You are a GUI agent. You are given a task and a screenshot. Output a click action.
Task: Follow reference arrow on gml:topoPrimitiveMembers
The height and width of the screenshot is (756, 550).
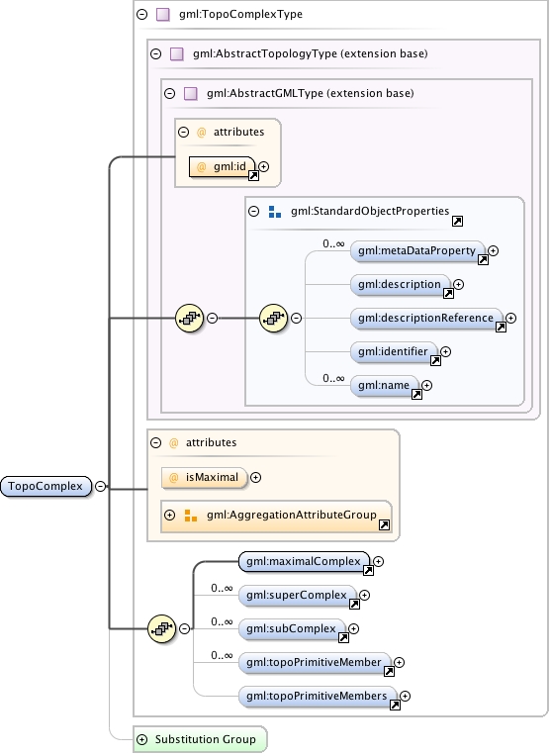coord(395,706)
